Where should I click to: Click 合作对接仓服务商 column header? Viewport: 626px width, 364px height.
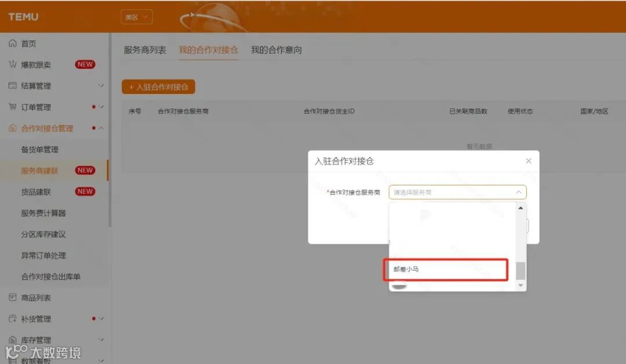pos(183,111)
